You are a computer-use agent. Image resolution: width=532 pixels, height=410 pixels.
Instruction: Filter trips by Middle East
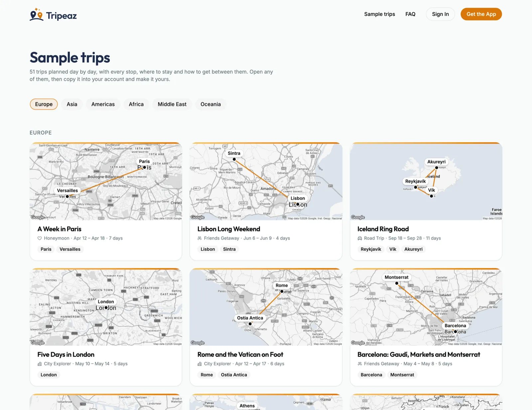[x=172, y=104]
